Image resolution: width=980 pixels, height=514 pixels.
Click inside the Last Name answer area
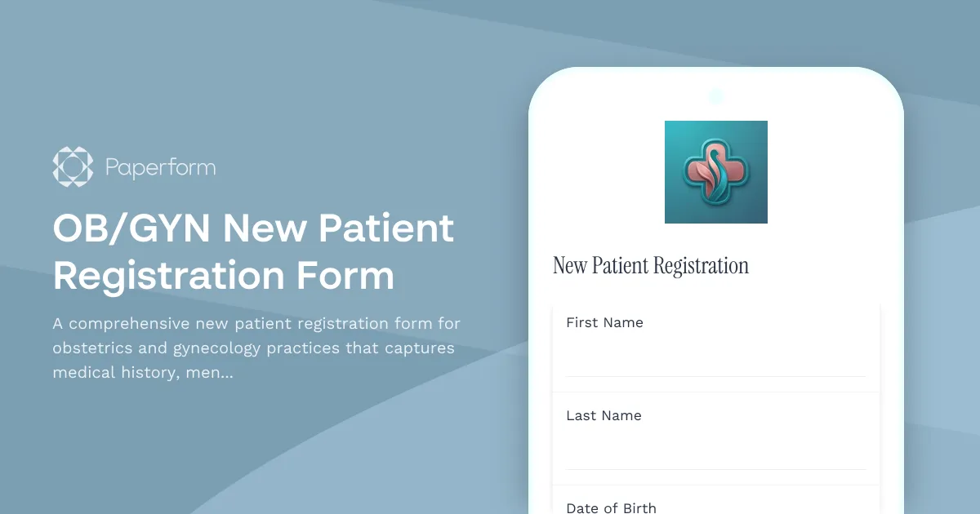pyautogui.click(x=715, y=449)
